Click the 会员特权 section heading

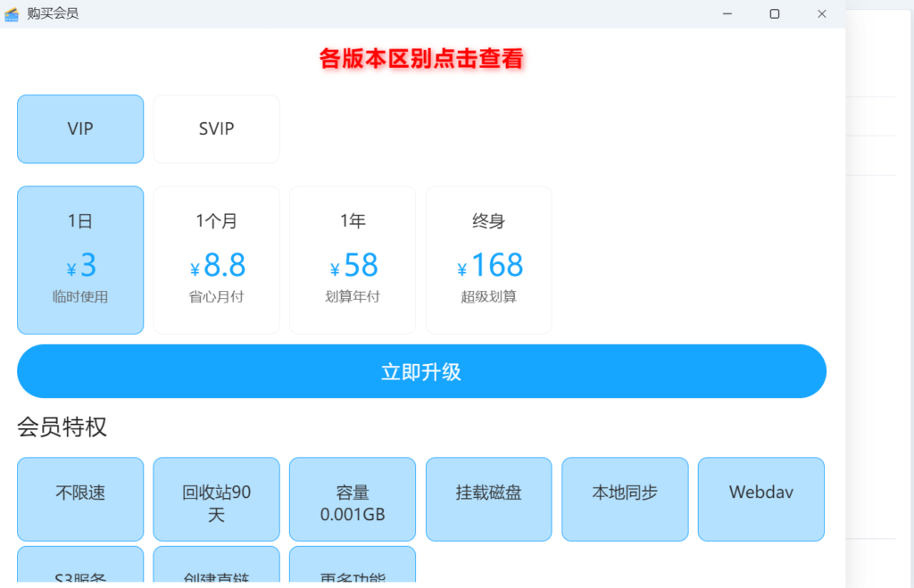(62, 427)
